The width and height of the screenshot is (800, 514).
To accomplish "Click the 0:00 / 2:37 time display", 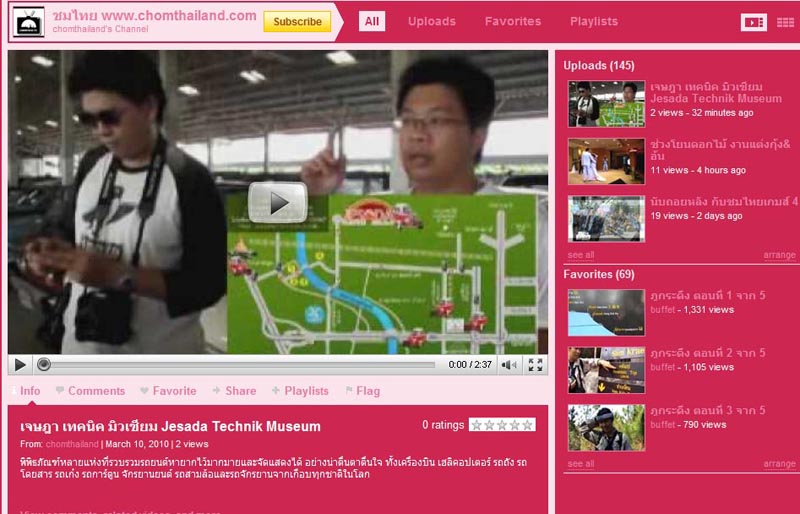I will (470, 365).
